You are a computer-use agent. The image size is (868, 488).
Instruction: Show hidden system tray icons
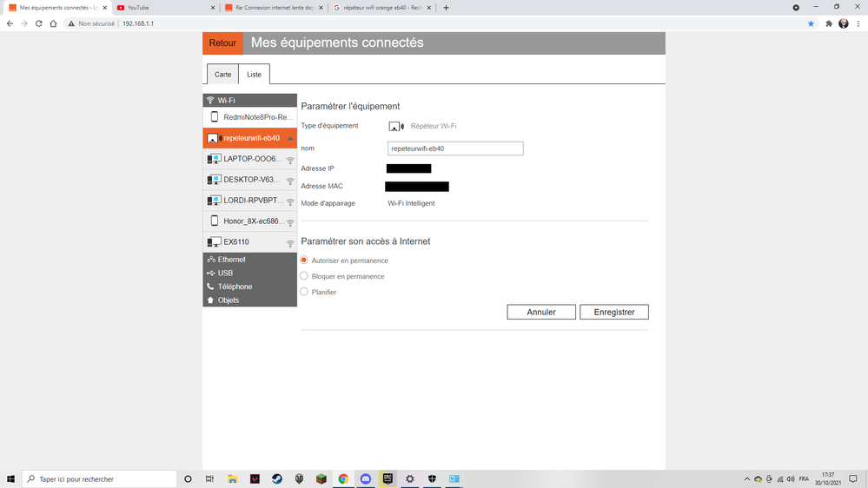pyautogui.click(x=746, y=479)
